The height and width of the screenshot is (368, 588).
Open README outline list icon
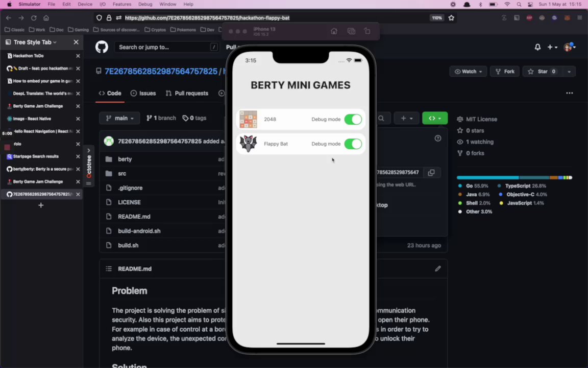point(109,268)
